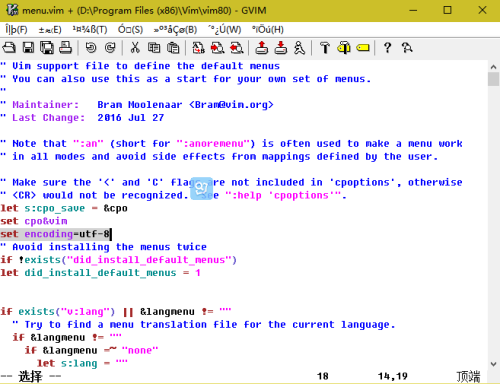The image size is (500, 384).
Task: Click the Open file toolbar icon
Action: pos(9,48)
